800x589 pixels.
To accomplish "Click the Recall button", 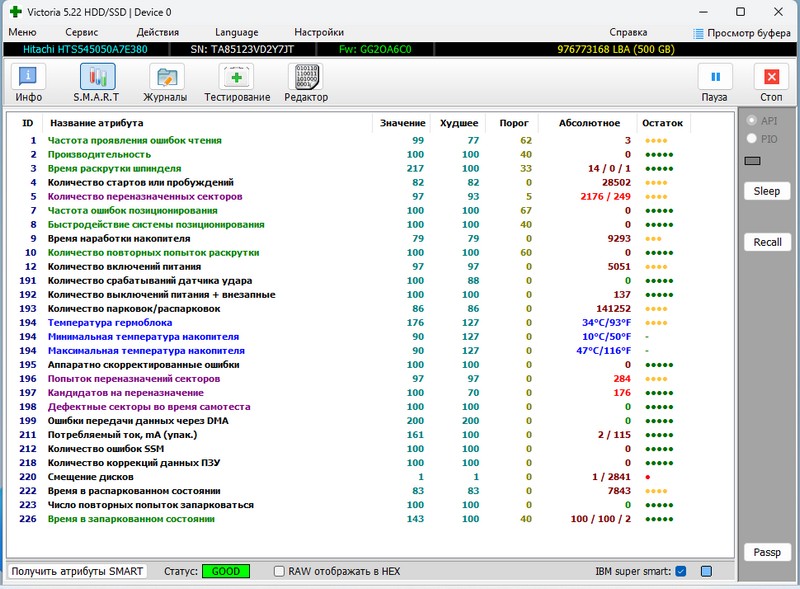I will coord(767,242).
